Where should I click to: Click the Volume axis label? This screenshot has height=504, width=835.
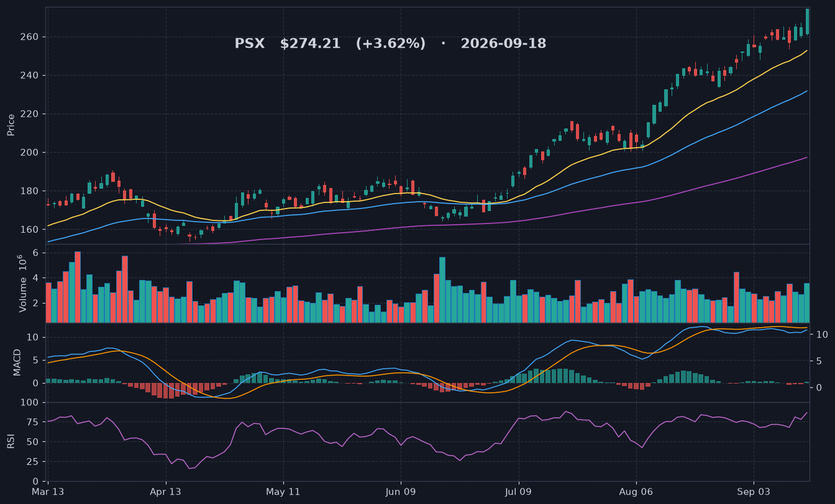22,283
